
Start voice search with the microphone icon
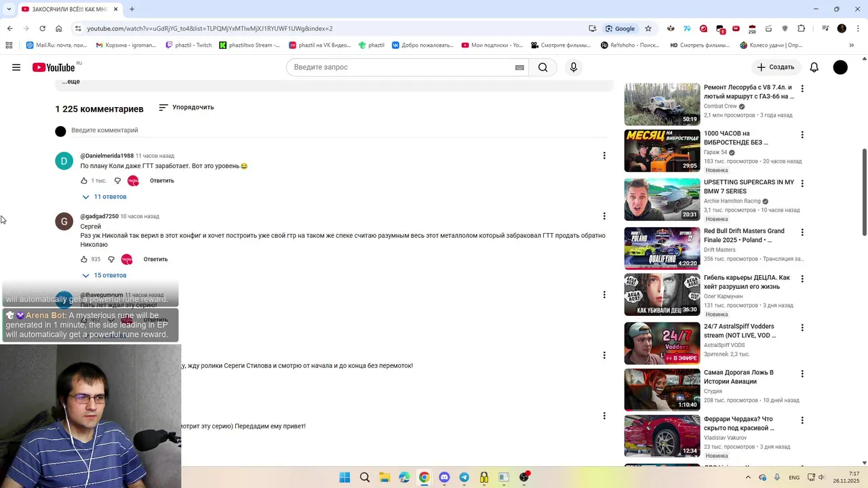point(574,67)
